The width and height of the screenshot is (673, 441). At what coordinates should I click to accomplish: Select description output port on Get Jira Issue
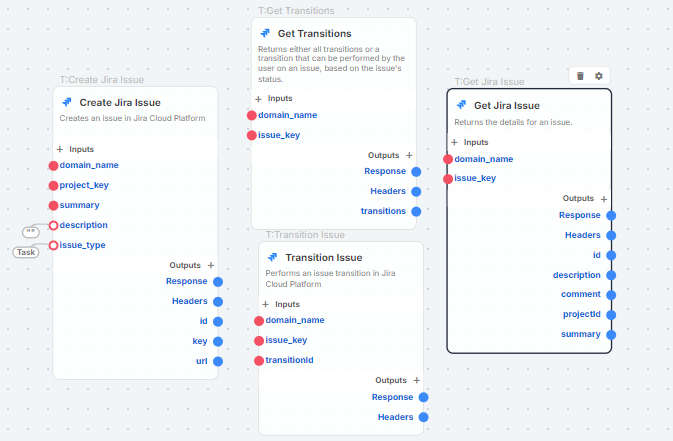point(611,275)
